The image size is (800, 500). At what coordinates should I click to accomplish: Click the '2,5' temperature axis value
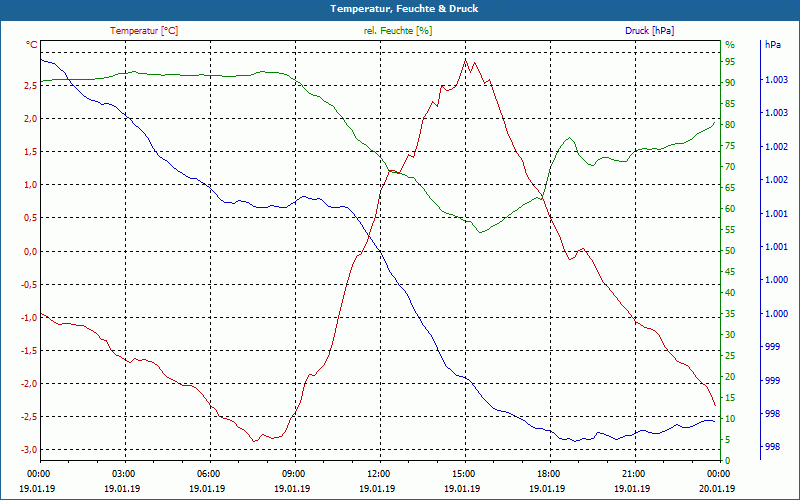tap(31, 85)
